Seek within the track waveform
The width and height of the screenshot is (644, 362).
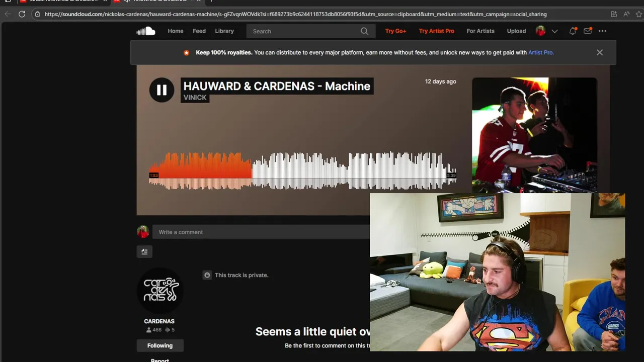(x=302, y=171)
